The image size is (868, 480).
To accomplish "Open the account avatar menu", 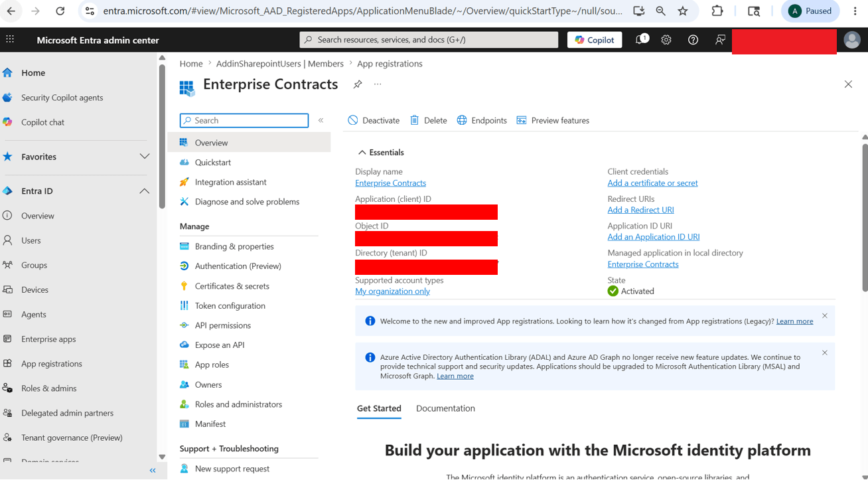I will pyautogui.click(x=852, y=40).
